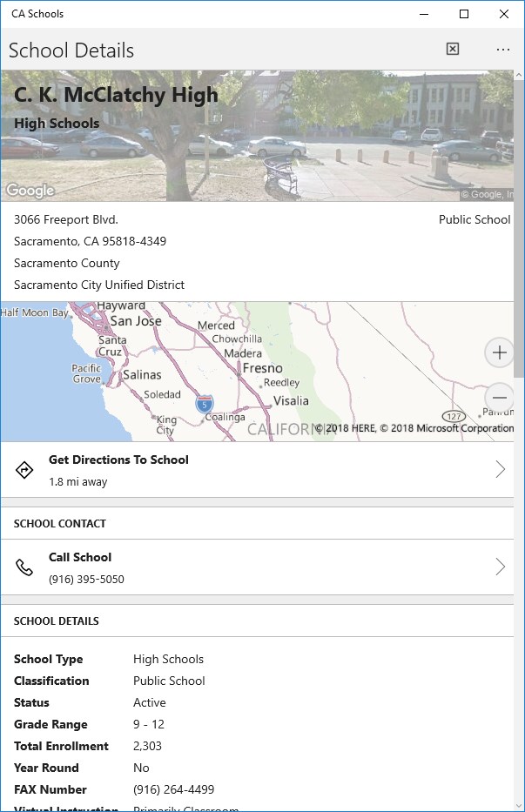Zoom out on the map
Viewport: 525px width, 812px height.
[500, 397]
